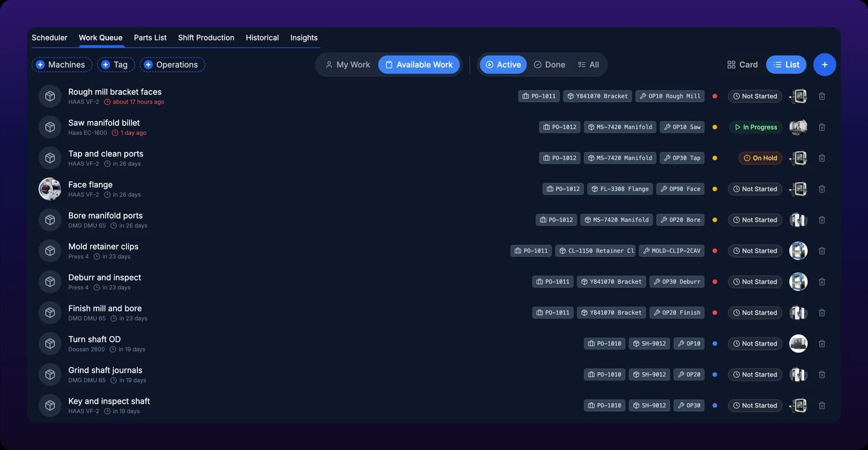Open the Scheduler tab

pos(49,38)
